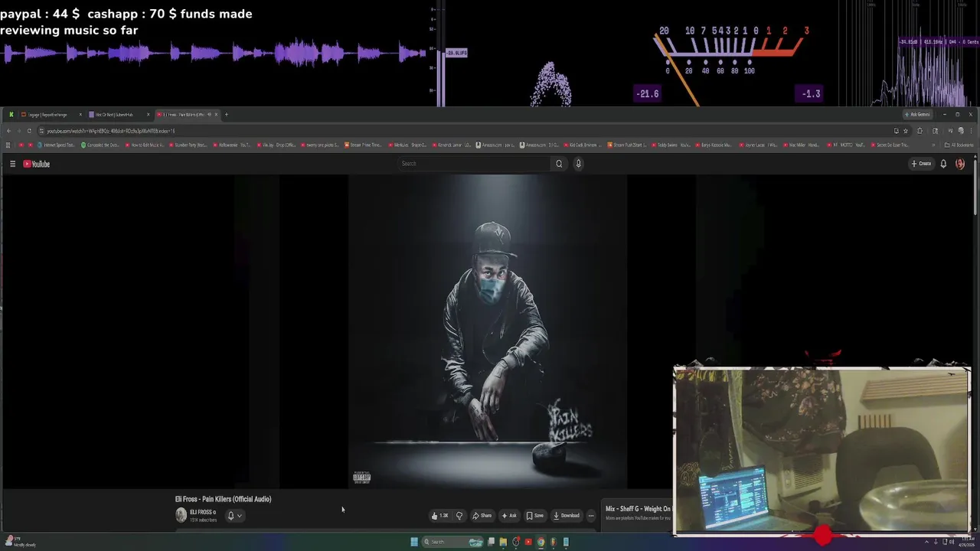Image resolution: width=980 pixels, height=551 pixels.
Task: Click the Ask Gemini button
Action: 917,114
